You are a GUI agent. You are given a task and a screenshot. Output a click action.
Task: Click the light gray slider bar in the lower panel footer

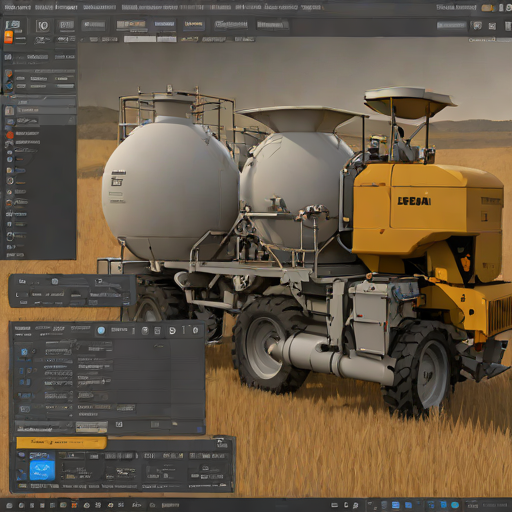92,426
